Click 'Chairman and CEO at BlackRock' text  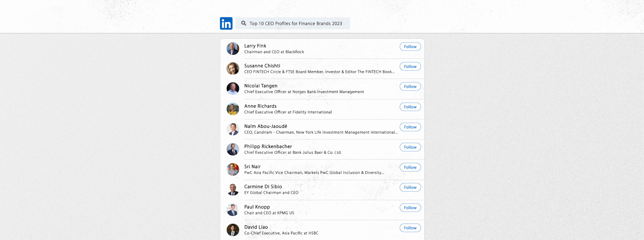pos(274,52)
